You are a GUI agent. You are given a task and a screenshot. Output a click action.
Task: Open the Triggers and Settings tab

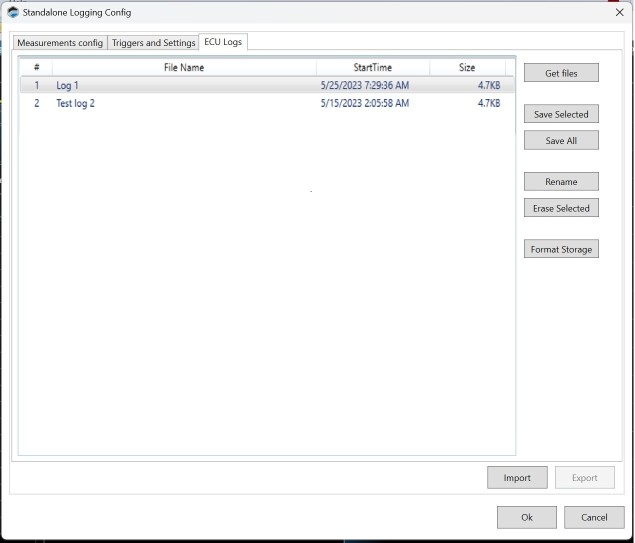pos(153,43)
